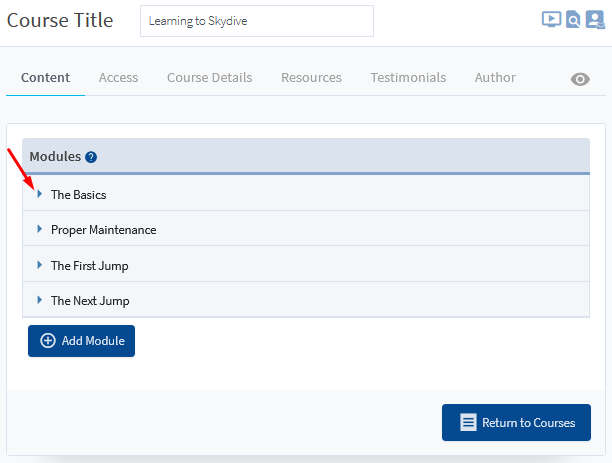Image resolution: width=612 pixels, height=463 pixels.
Task: Toggle the eye visibility icon
Action: click(x=580, y=79)
